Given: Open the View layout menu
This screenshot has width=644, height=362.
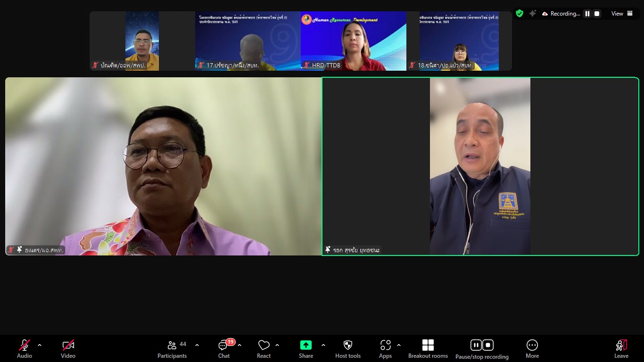Looking at the screenshot, I should click(x=622, y=14).
